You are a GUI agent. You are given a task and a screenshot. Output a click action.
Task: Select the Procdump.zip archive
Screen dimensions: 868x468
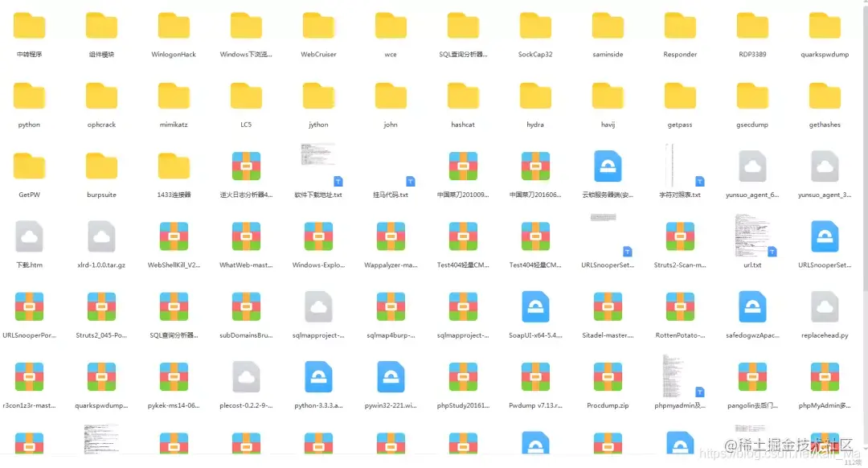pos(608,376)
